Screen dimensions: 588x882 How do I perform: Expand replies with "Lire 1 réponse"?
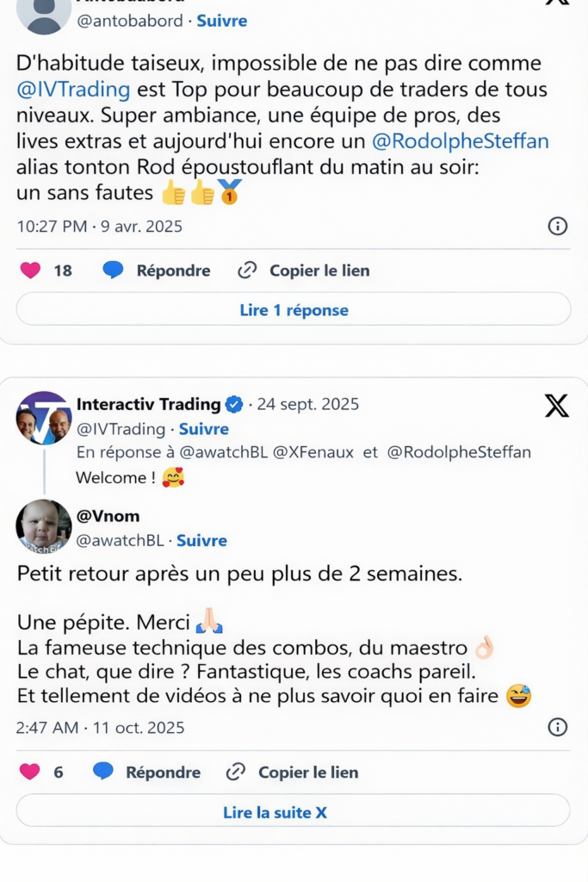pos(294,310)
